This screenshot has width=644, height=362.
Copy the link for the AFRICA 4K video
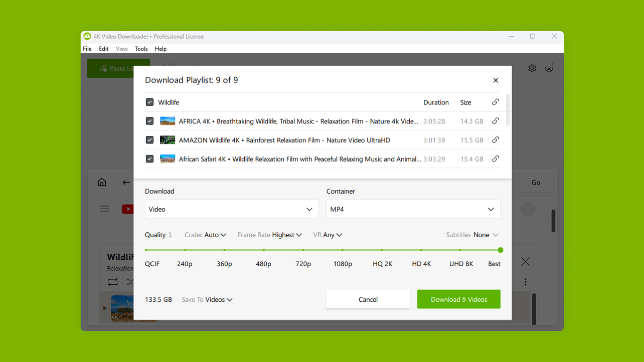click(x=495, y=121)
